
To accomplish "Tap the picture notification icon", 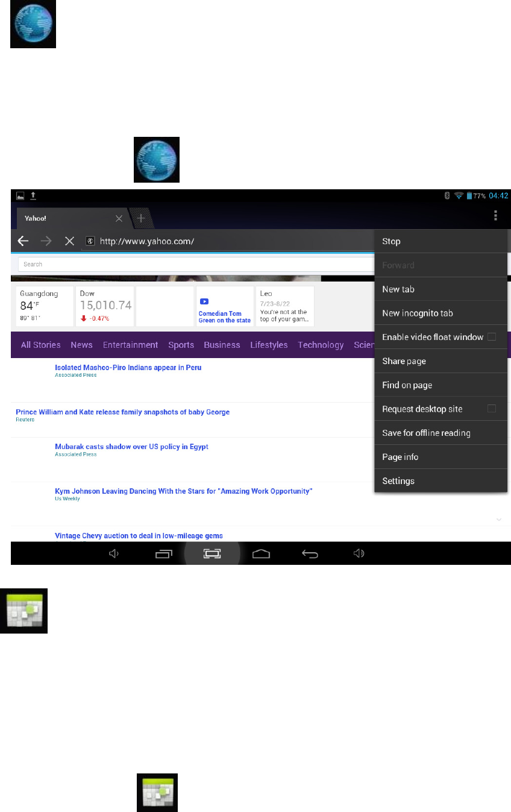I will (x=20, y=196).
